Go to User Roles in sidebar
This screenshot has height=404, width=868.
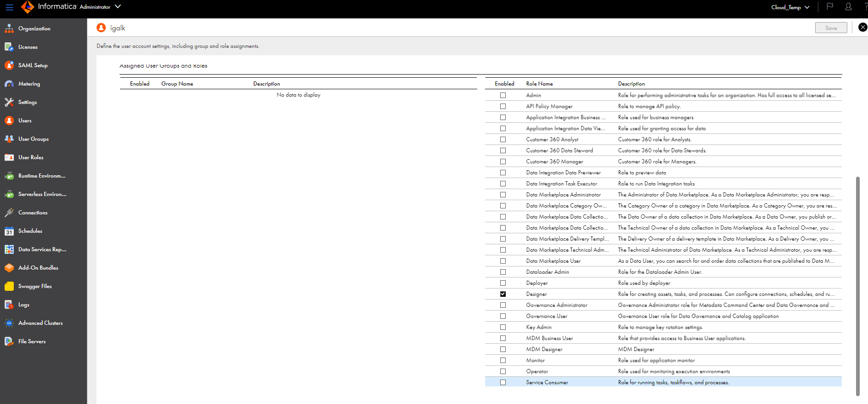coord(31,157)
